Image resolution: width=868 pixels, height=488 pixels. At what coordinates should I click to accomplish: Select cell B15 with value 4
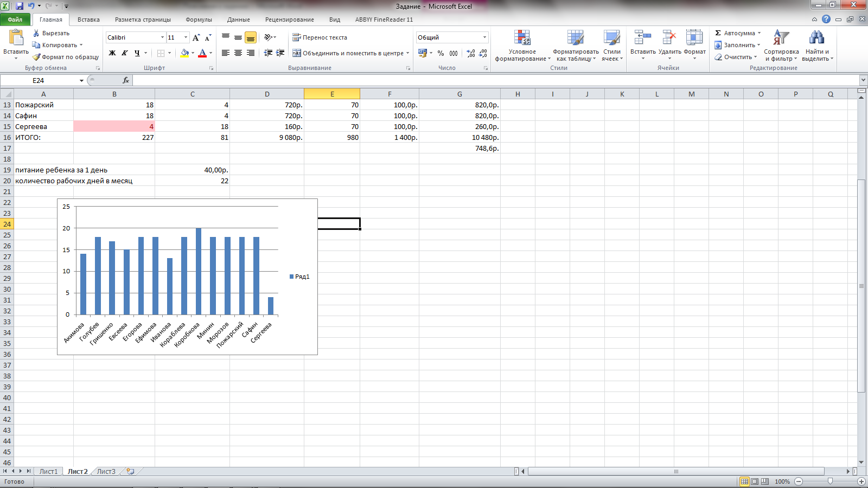pos(114,126)
